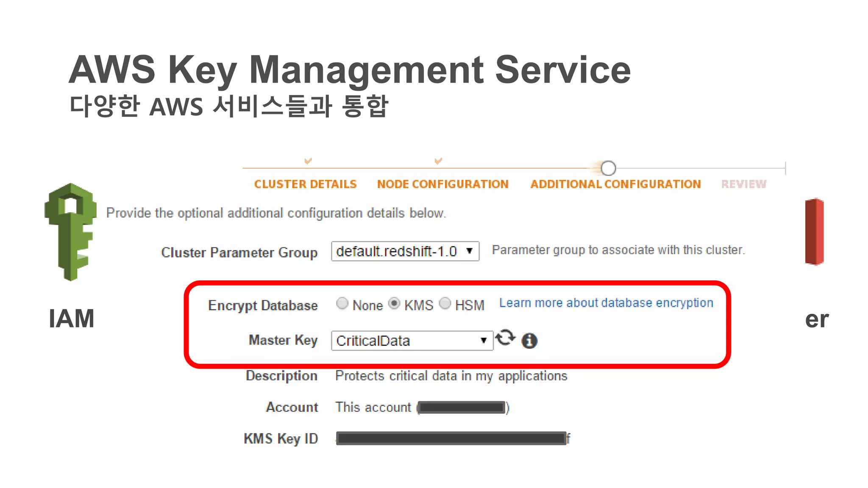Open the Cluster Parameter Group dropdown
This screenshot has height=488, width=868.
(x=405, y=251)
